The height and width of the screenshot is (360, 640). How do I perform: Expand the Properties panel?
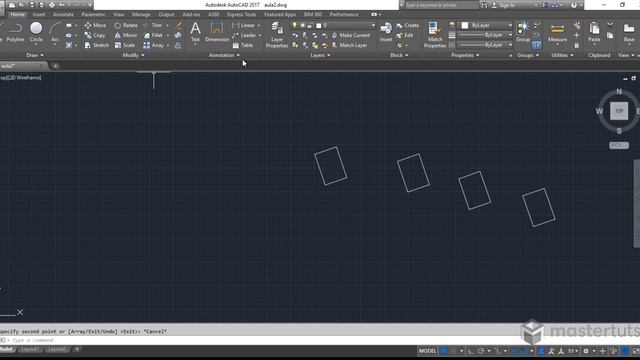pos(465,55)
